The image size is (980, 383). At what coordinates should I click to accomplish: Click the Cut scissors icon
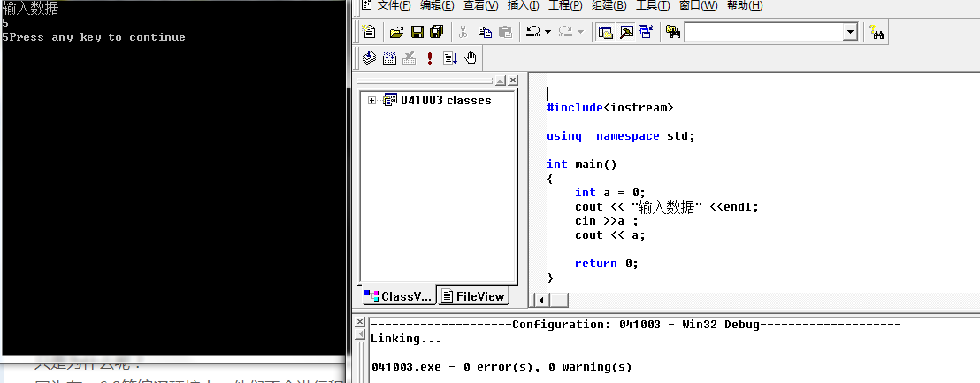[x=463, y=32]
